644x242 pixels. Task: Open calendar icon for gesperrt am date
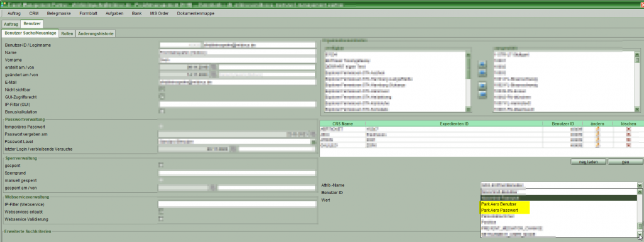[213, 188]
